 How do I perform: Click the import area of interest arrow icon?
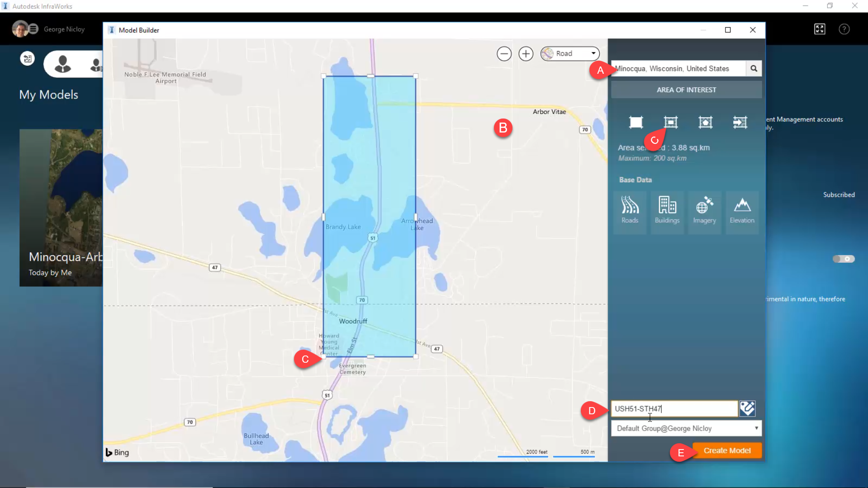740,122
